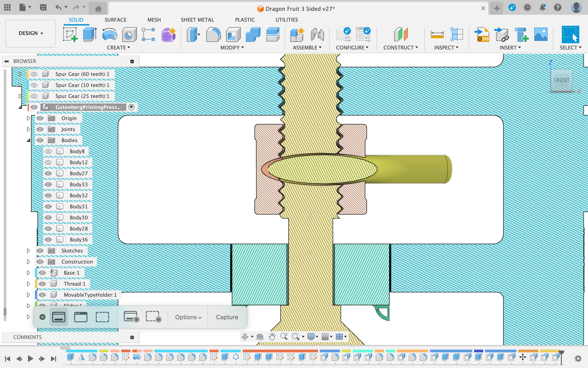Switch to the SURFACE tab
This screenshot has width=588, height=368.
click(x=115, y=20)
